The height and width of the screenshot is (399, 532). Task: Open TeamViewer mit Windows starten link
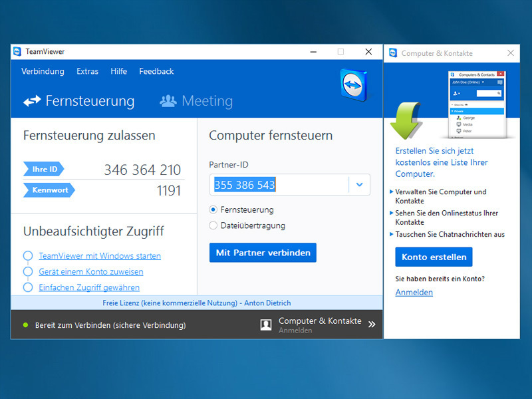(100, 256)
